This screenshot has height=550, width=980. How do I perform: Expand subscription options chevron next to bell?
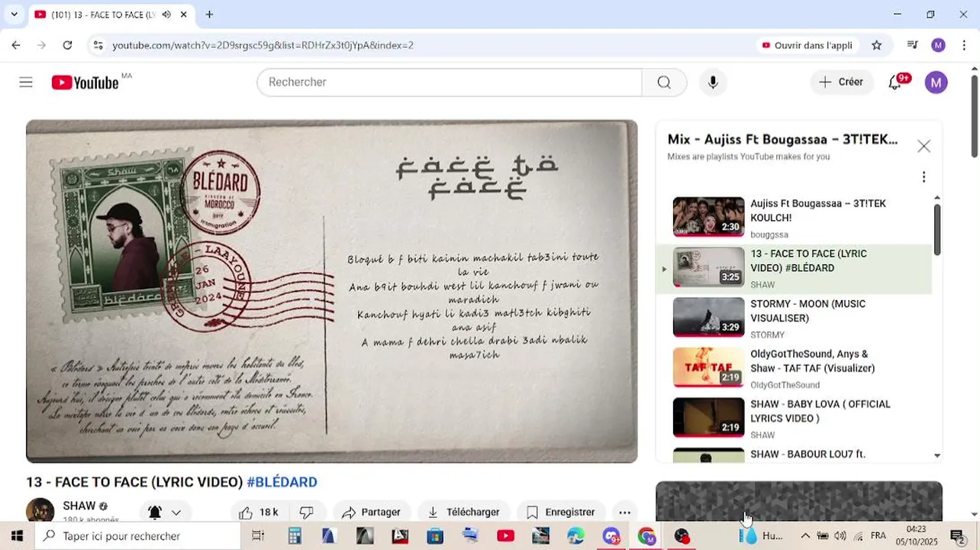click(176, 513)
